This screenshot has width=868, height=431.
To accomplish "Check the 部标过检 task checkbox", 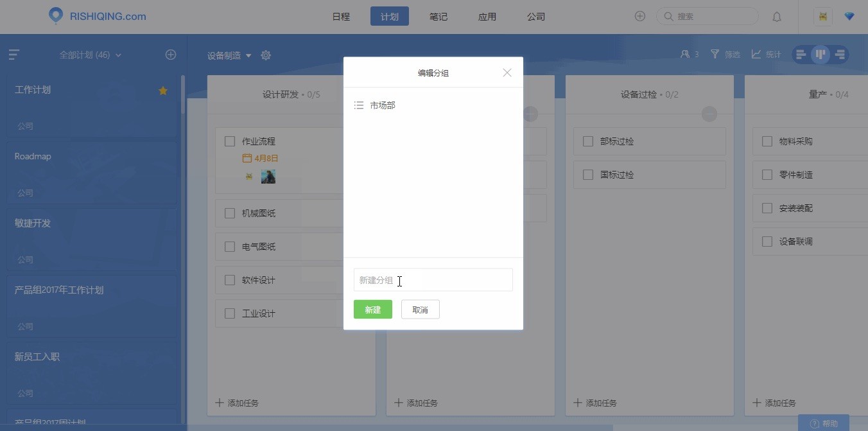I will [588, 141].
